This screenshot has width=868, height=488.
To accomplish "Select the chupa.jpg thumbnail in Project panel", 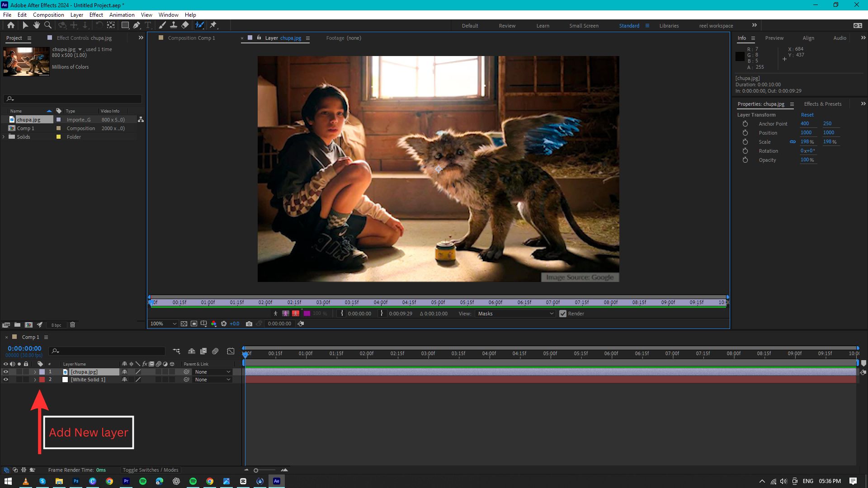I will [26, 61].
